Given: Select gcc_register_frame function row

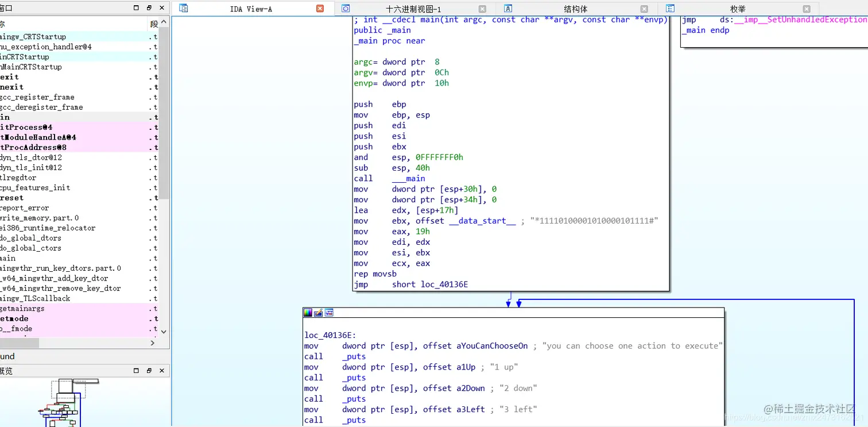Looking at the screenshot, I should (x=79, y=97).
